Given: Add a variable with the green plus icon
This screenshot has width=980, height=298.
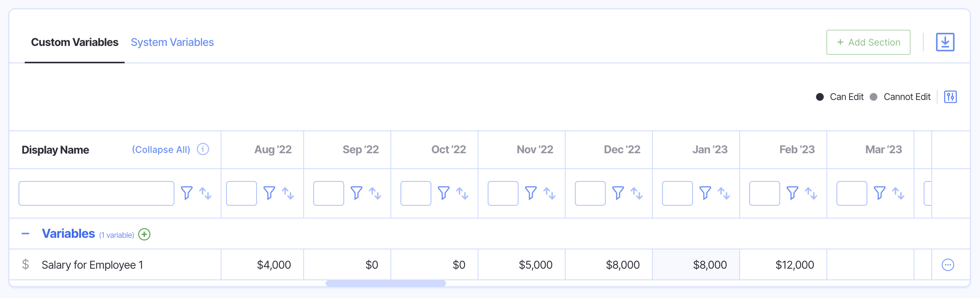Looking at the screenshot, I should (144, 234).
